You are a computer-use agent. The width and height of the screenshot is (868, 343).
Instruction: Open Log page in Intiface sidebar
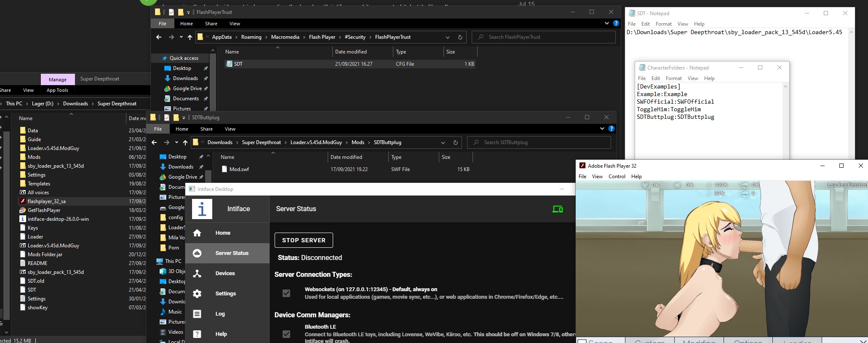tap(227, 314)
